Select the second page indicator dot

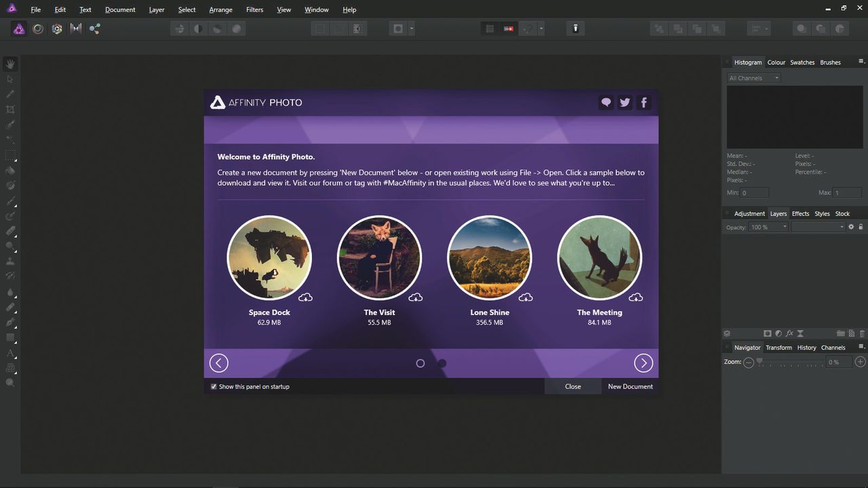click(x=442, y=363)
